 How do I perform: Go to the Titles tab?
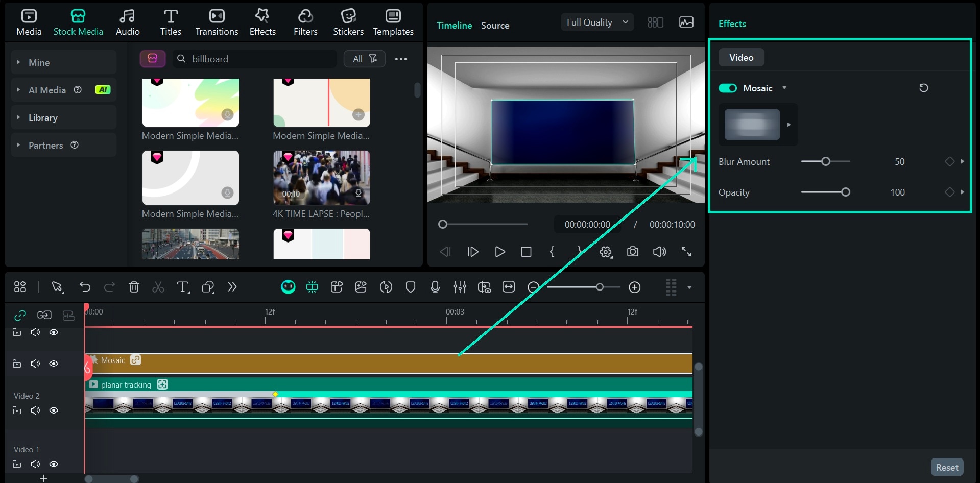pyautogui.click(x=171, y=22)
